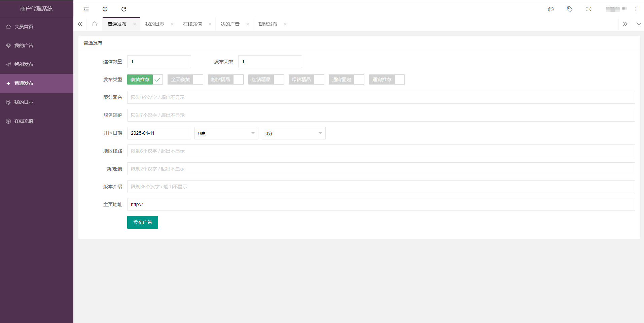
Task: Open the theme palette settings
Action: (x=551, y=9)
